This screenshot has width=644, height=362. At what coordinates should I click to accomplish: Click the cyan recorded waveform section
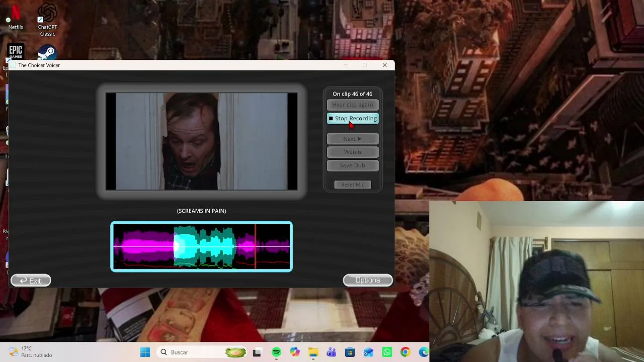coord(204,246)
